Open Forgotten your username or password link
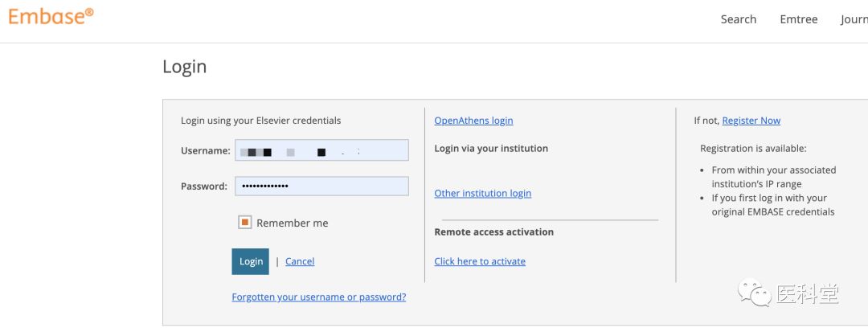This screenshot has width=868, height=332. [x=318, y=297]
